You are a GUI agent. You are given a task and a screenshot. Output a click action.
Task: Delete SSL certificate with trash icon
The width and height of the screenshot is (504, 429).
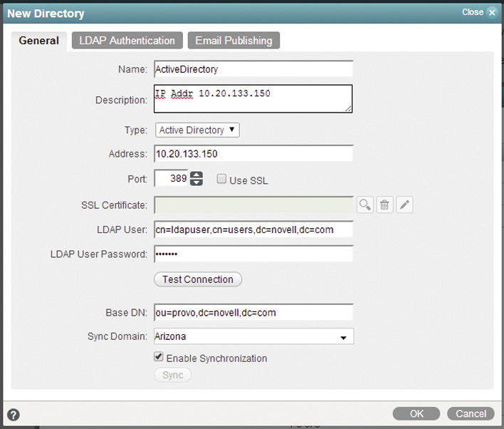[x=384, y=205]
